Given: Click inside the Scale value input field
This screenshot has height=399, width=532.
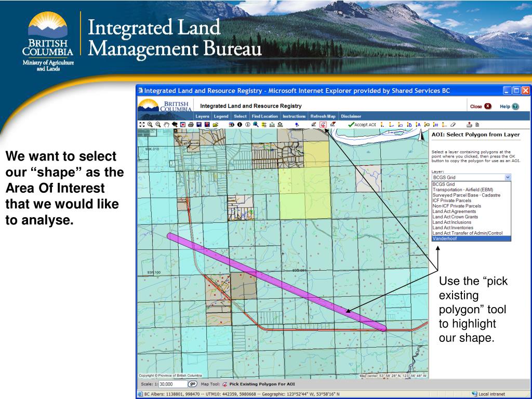Looking at the screenshot, I should tap(173, 384).
